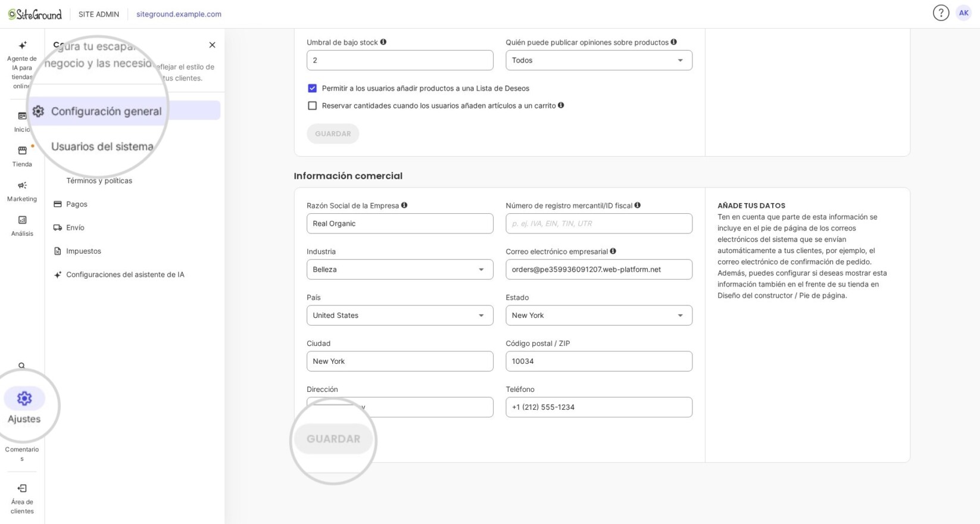Open the help question mark icon

pos(941,13)
